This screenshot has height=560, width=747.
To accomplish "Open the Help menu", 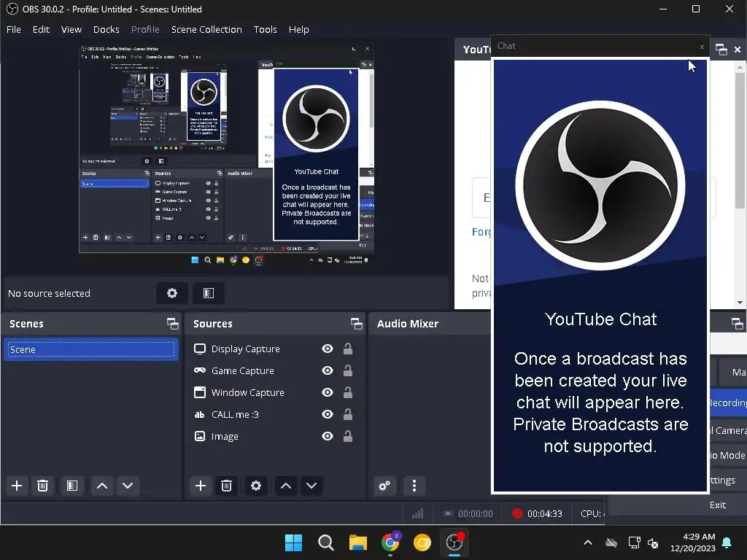I will [298, 29].
